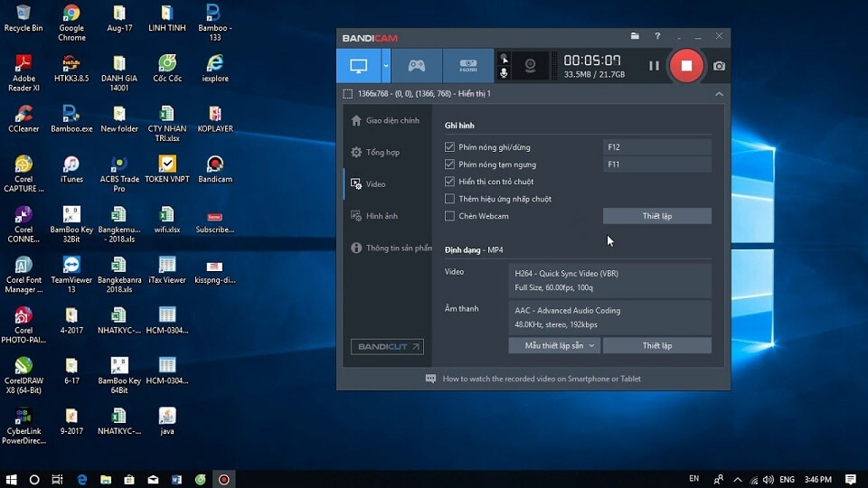Viewport: 868px width, 488px height.
Task: Open Hình ảnh tab
Action: coord(388,216)
